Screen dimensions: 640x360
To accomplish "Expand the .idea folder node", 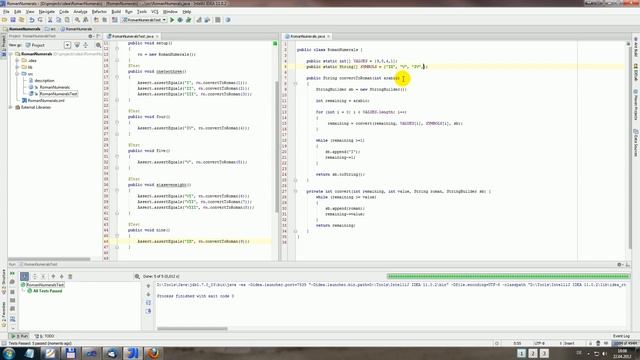I will click(x=18, y=60).
